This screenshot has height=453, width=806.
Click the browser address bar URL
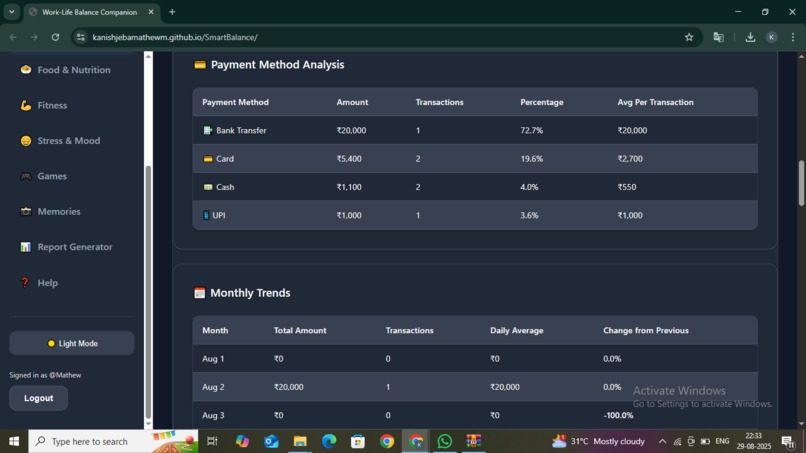coord(175,37)
